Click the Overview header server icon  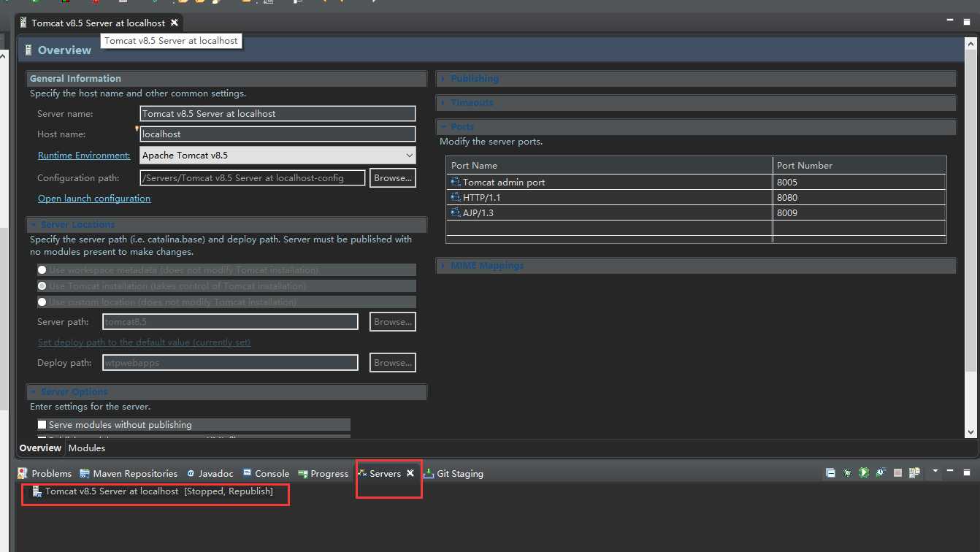(x=28, y=50)
